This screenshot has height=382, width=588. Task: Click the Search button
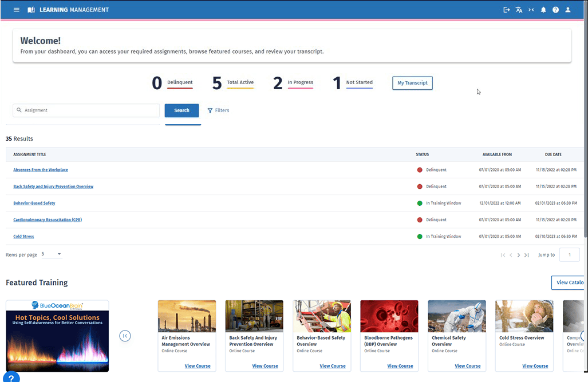tap(181, 110)
